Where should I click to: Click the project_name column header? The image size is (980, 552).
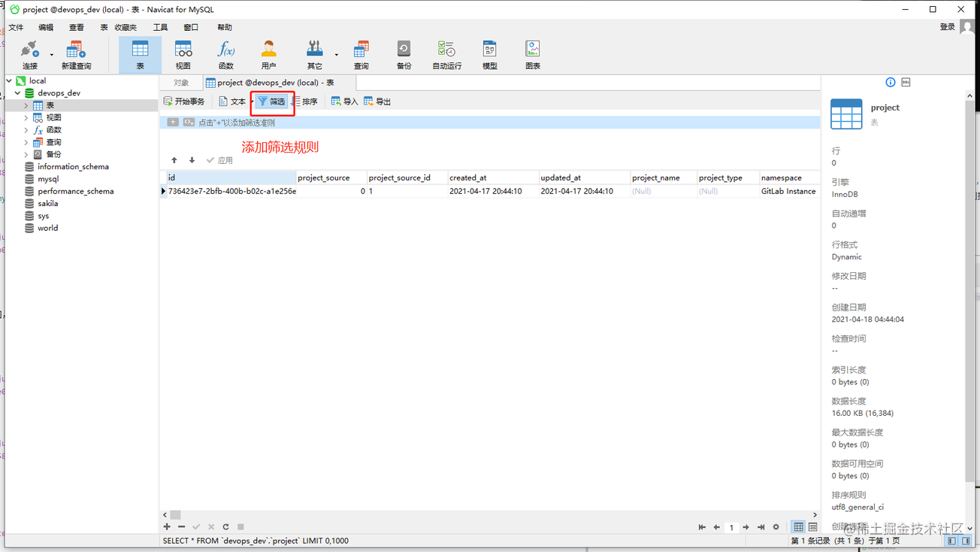[x=656, y=177]
